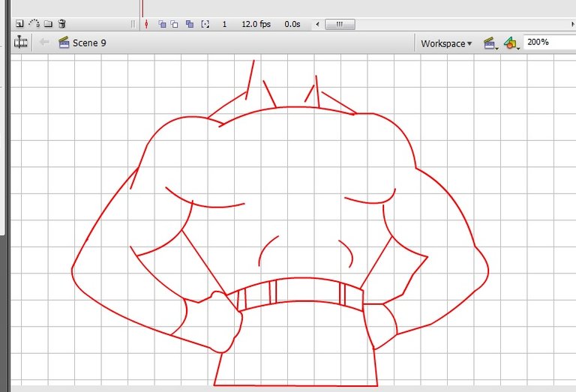Viewport: 576px width, 392px height.
Task: Click the Center Frame icon
Action: tap(146, 24)
